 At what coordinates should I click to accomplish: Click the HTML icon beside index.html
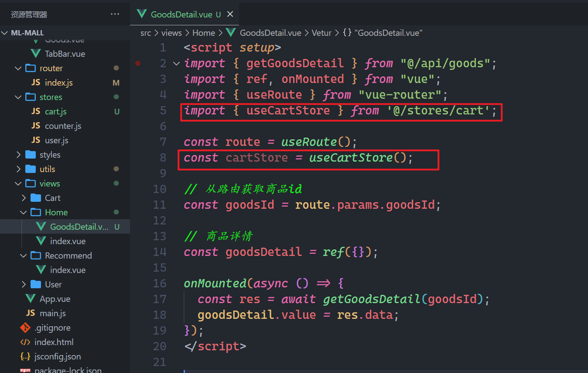pos(25,342)
